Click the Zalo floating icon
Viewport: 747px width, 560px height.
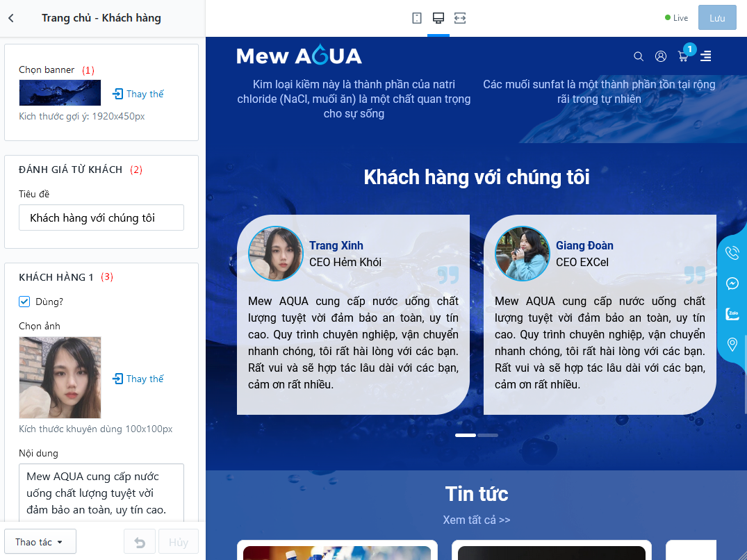click(732, 313)
